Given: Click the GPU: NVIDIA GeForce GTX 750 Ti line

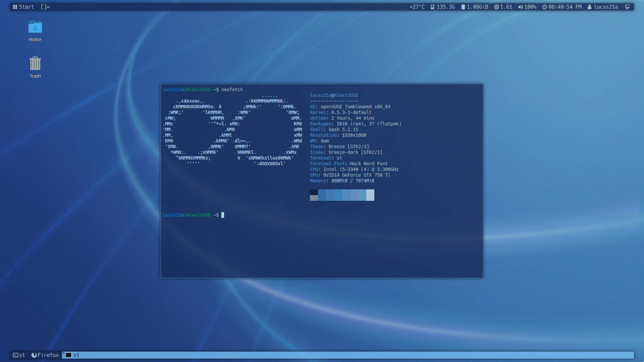Looking at the screenshot, I should pos(350,175).
